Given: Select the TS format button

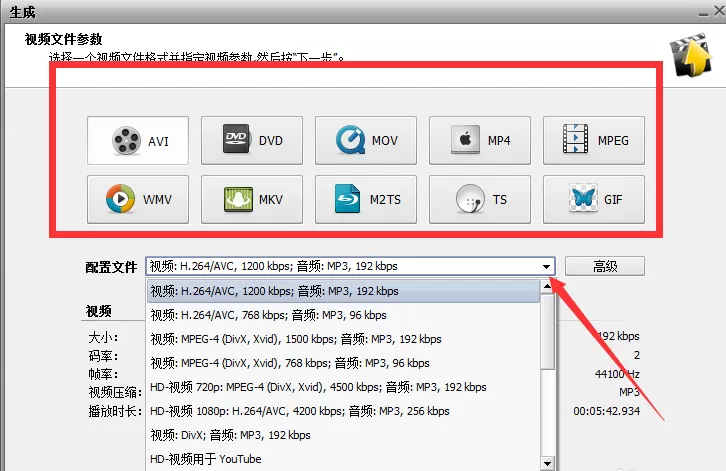Looking at the screenshot, I should [x=480, y=199].
